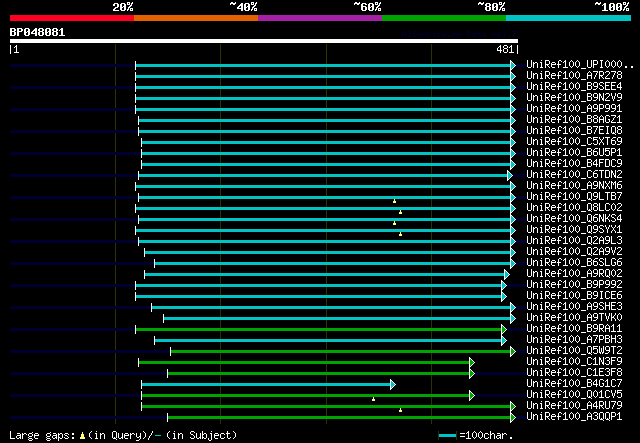Open hit UniRef100_B9SEE4
This screenshot has width=640, height=443.
574,87
